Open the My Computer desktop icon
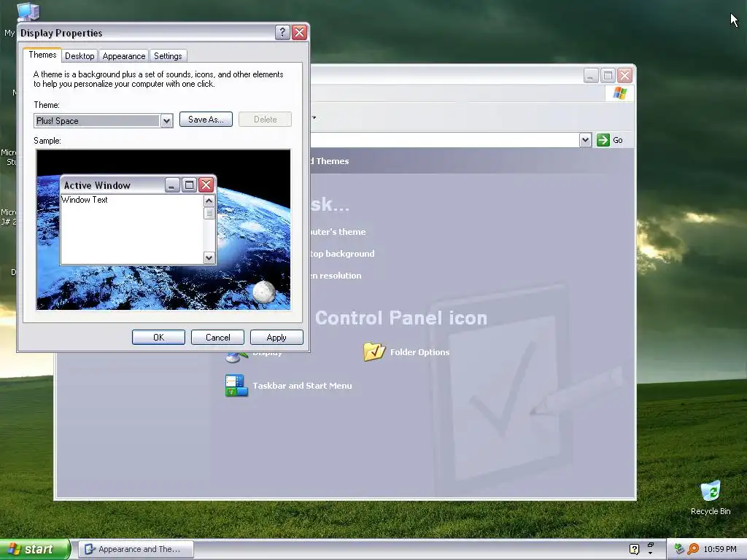 coord(27,12)
